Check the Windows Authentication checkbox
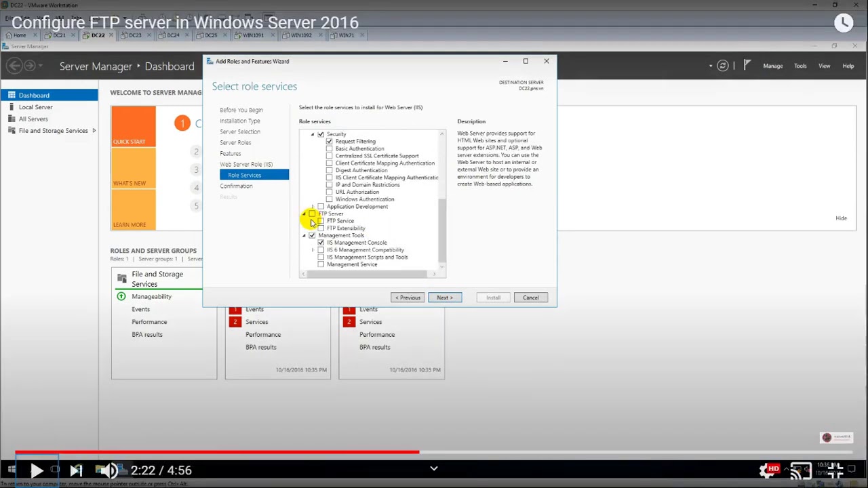 (x=330, y=199)
